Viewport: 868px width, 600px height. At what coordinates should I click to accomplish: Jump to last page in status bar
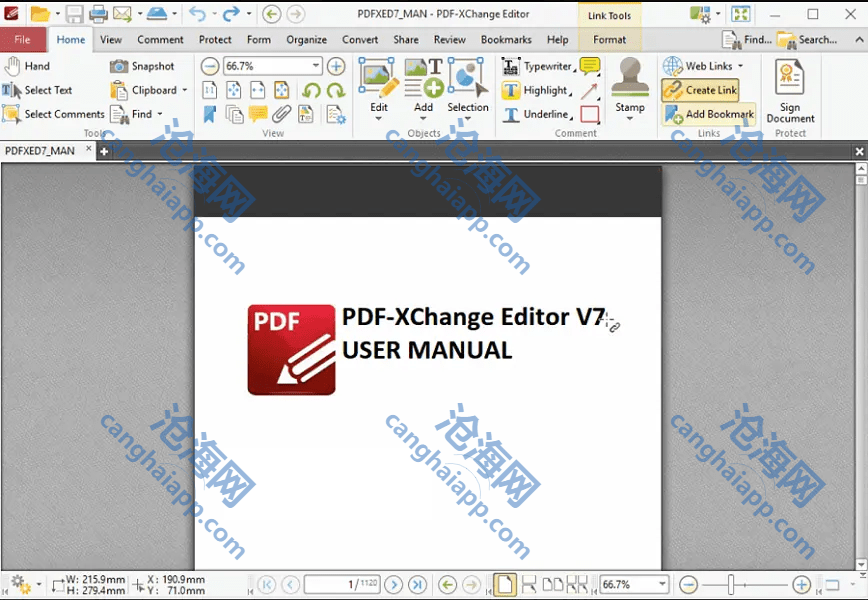point(417,585)
